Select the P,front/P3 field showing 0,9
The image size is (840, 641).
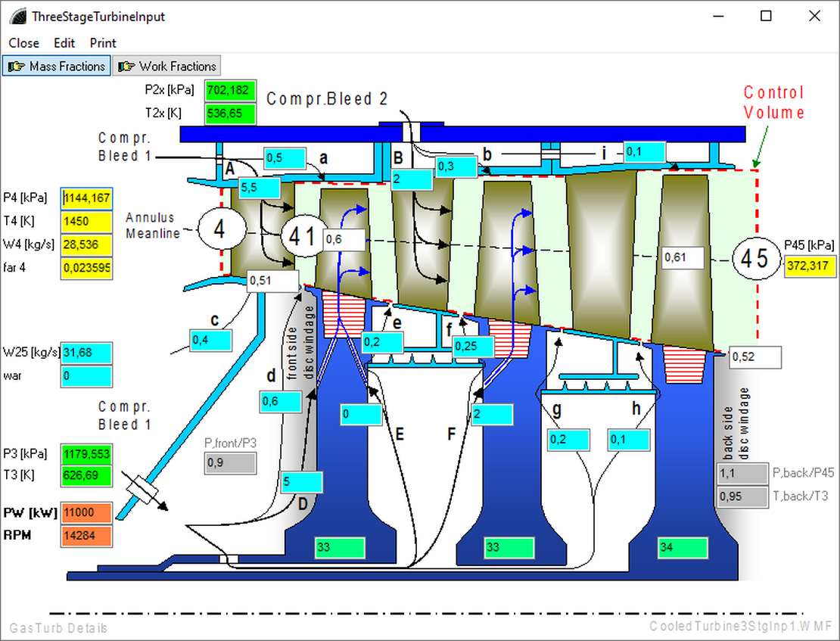point(230,463)
